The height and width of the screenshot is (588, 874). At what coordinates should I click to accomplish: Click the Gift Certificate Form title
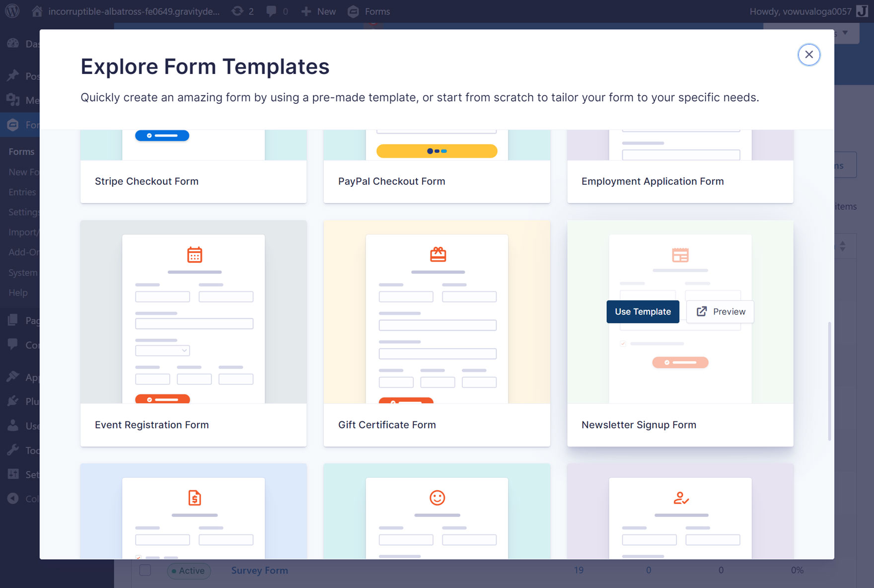tap(387, 425)
